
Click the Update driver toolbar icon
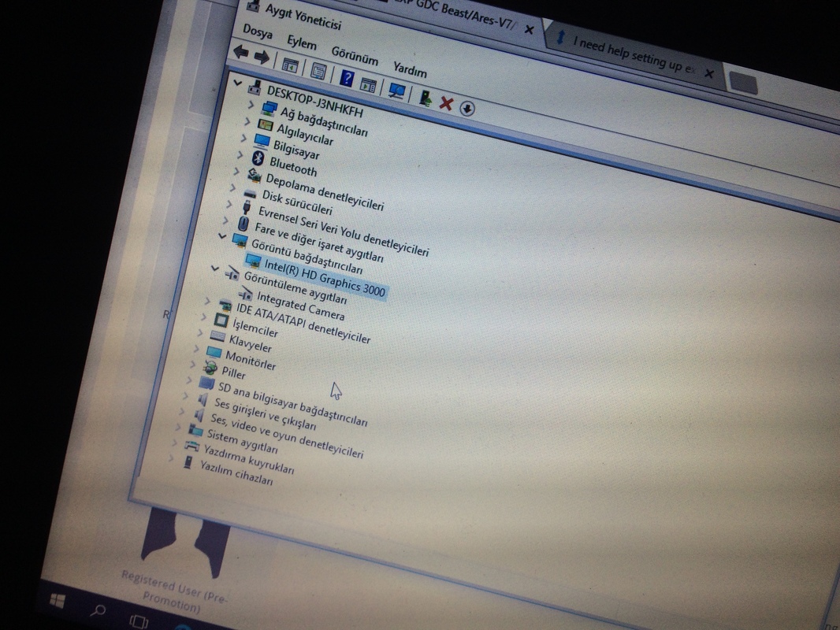tap(426, 98)
